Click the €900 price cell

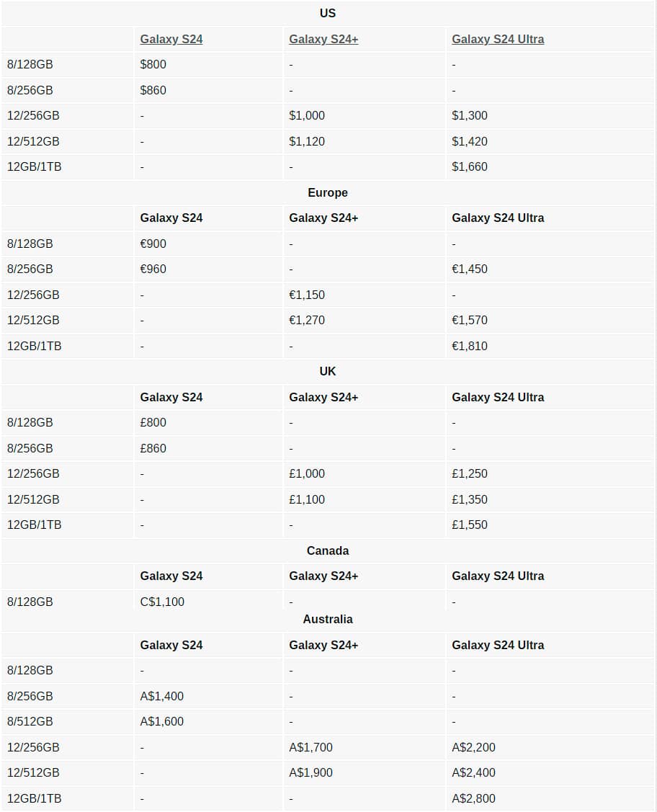[x=153, y=244]
